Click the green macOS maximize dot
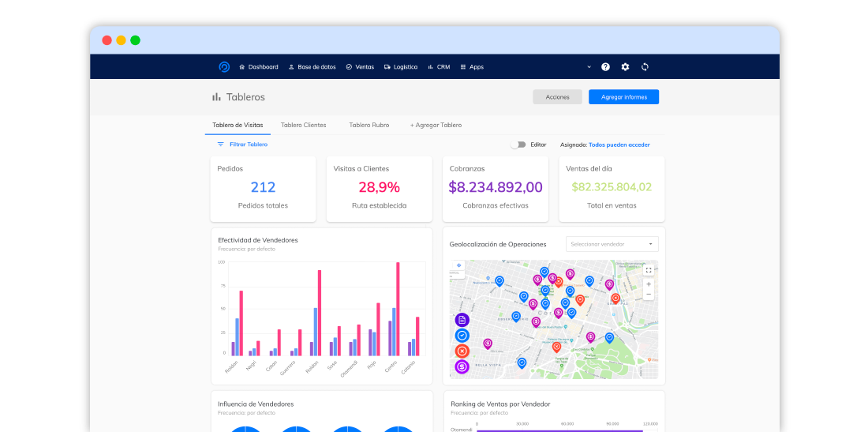 (x=135, y=40)
